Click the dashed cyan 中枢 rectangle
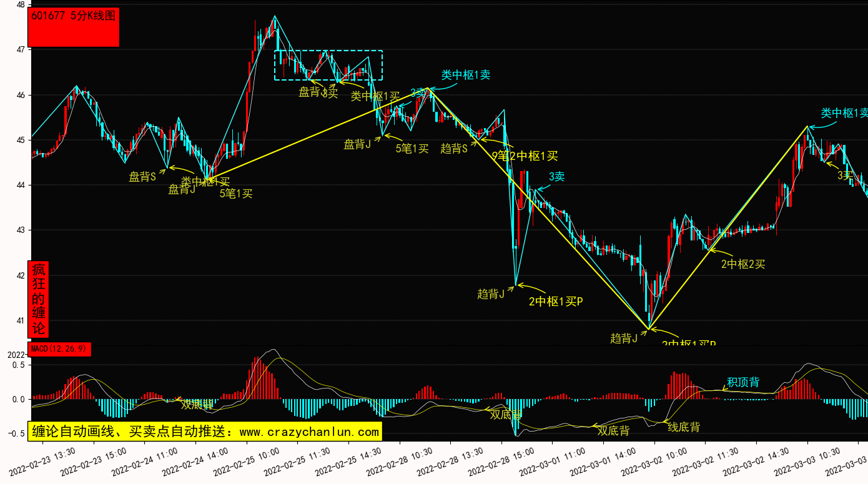The width and height of the screenshot is (868, 484). 328,66
